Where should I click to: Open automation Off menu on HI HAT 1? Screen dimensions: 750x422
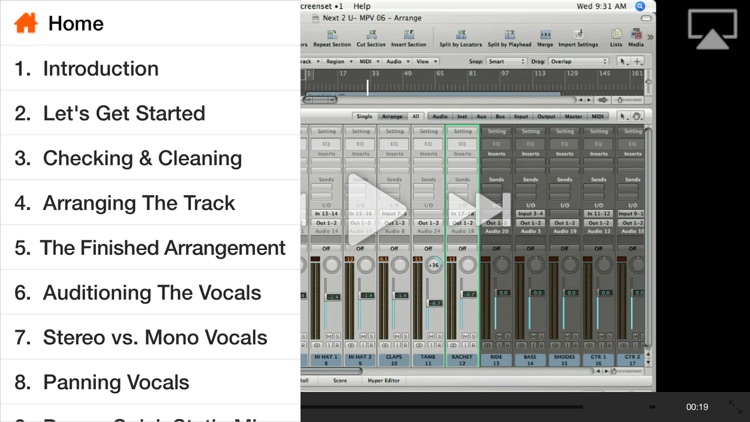[326, 248]
